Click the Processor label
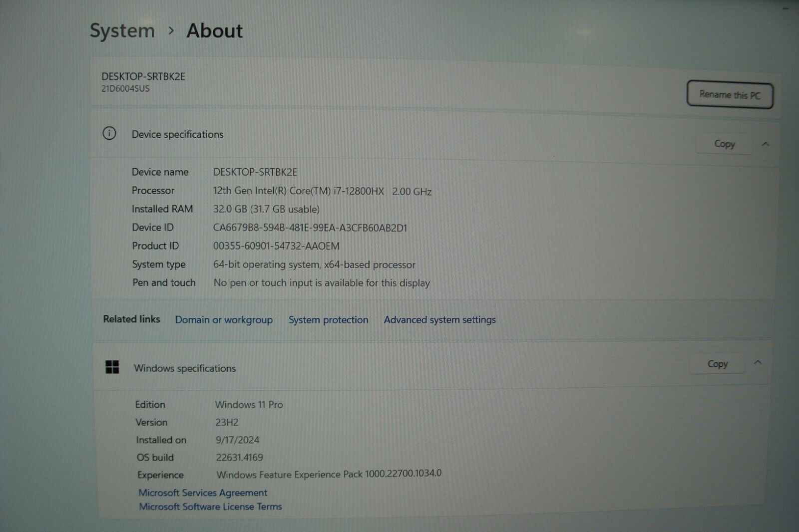 (x=153, y=191)
